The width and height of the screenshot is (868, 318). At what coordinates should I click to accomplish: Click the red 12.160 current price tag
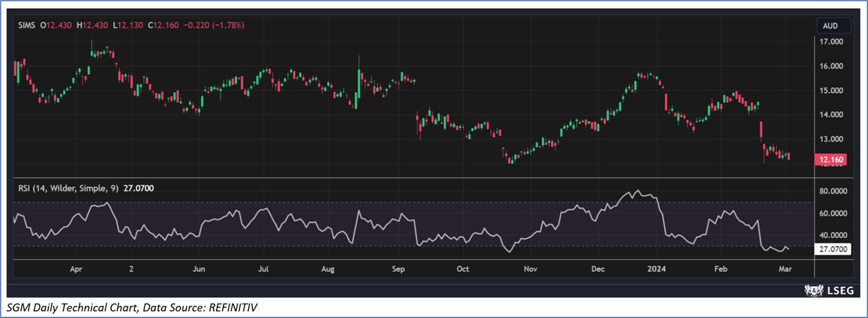click(831, 160)
